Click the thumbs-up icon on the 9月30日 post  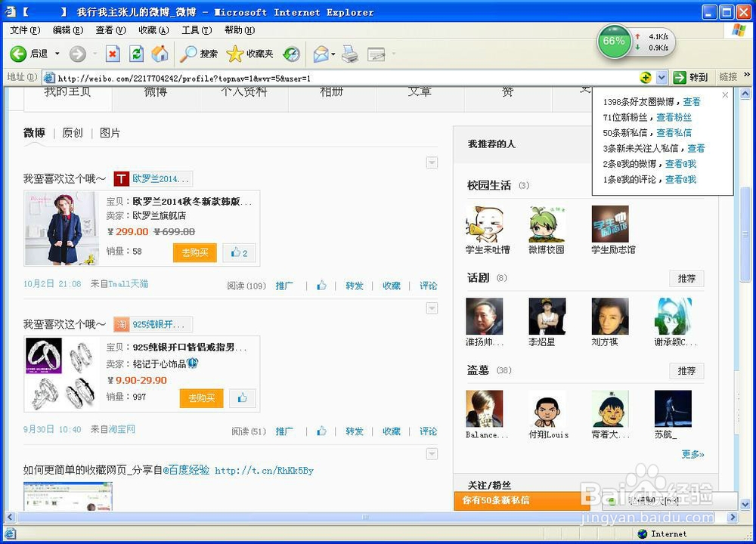(x=321, y=431)
